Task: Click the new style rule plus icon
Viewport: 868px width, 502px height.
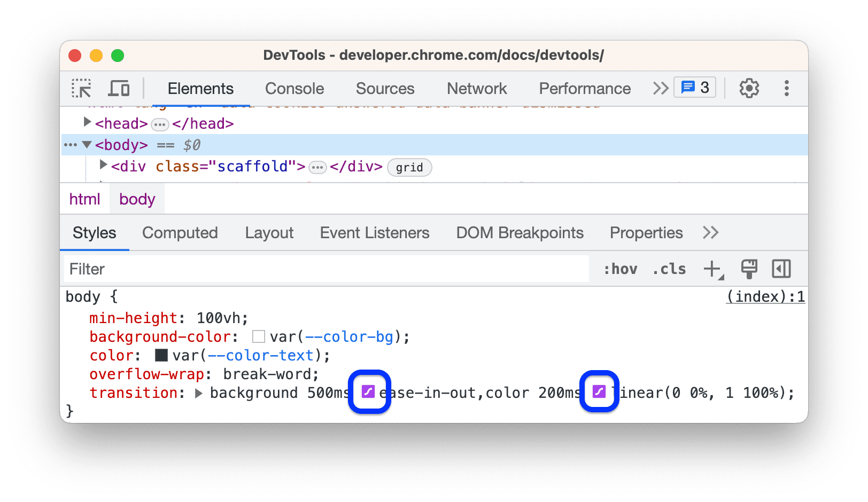Action: 712,269
